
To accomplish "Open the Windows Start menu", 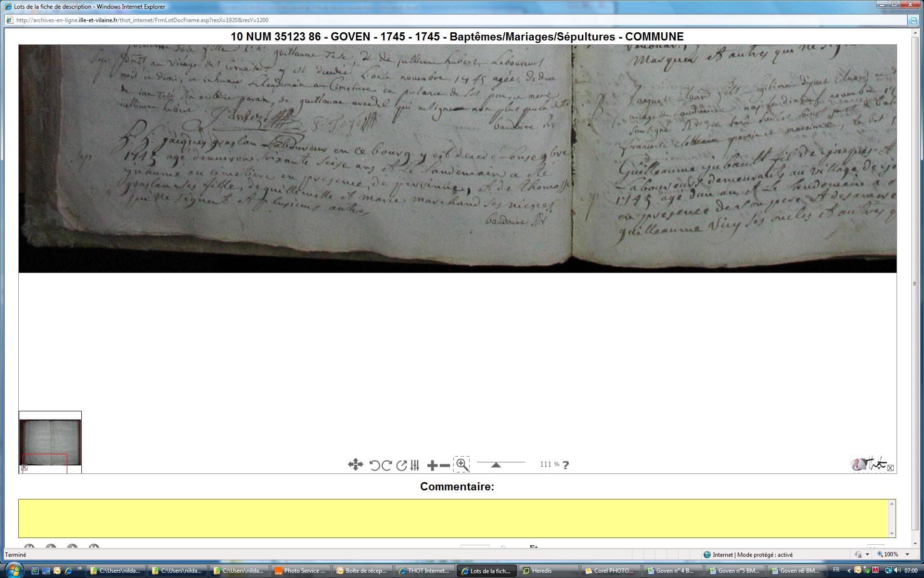I will click(13, 570).
